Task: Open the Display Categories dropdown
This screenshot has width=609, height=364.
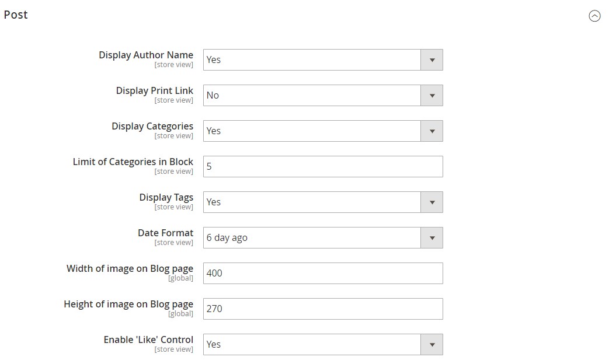Action: pyautogui.click(x=323, y=131)
